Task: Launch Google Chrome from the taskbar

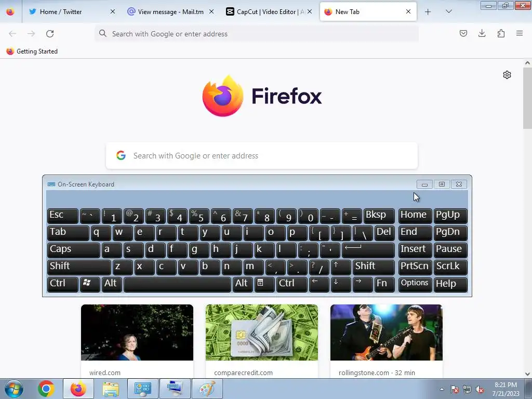Action: (x=46, y=389)
